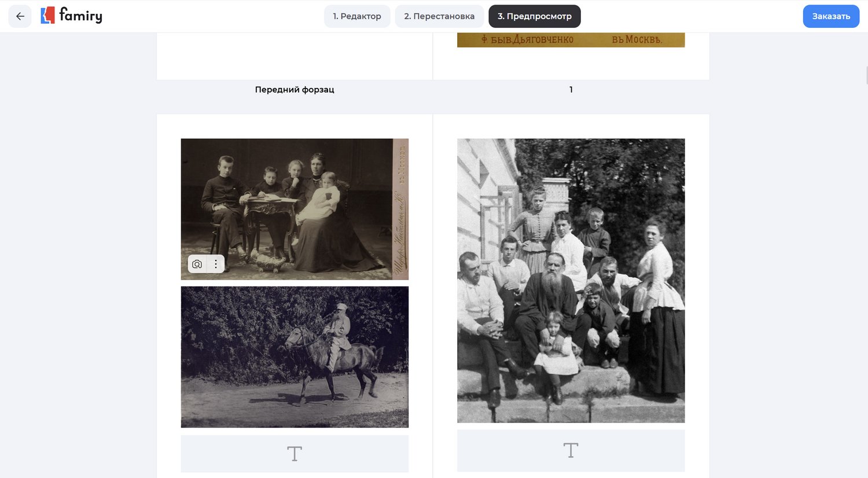The height and width of the screenshot is (478, 868).
Task: Open the three-dot photo options menu
Action: pos(216,264)
